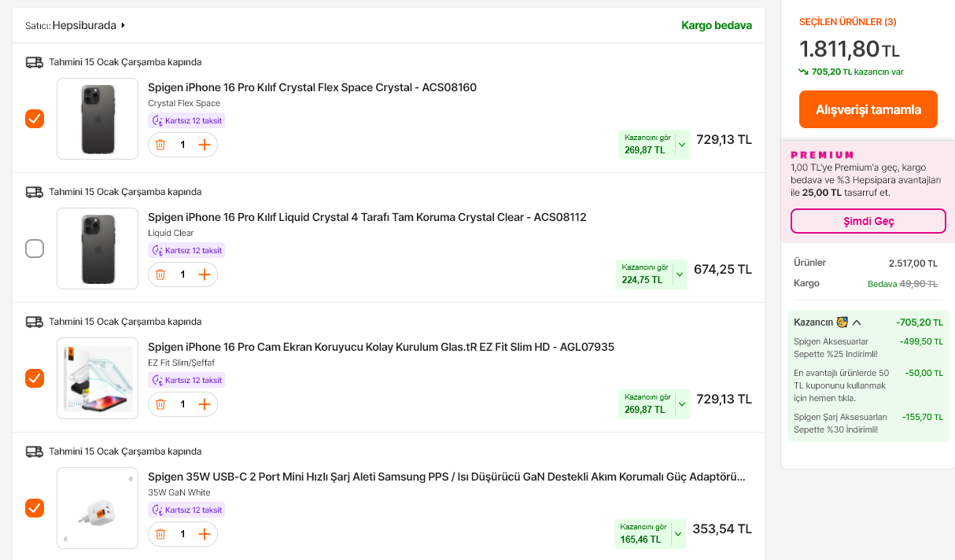Remove Liquid Crystal case with trash icon
955x560 pixels.
(x=160, y=274)
